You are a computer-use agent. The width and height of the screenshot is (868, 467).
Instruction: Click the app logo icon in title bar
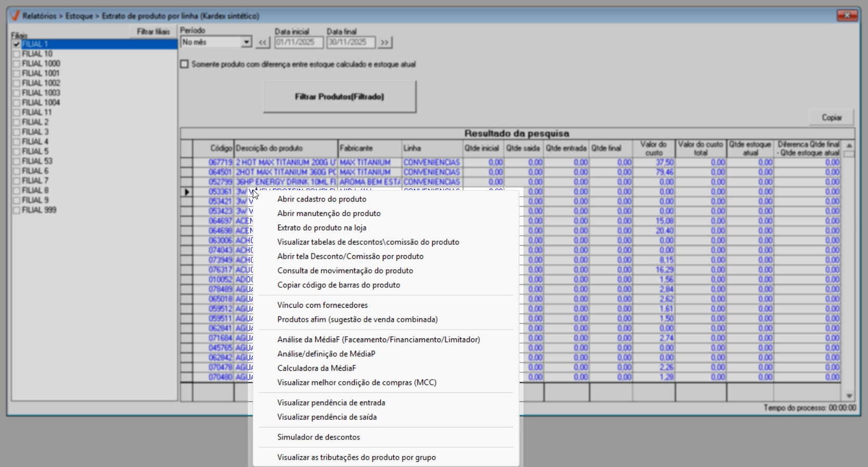point(15,16)
